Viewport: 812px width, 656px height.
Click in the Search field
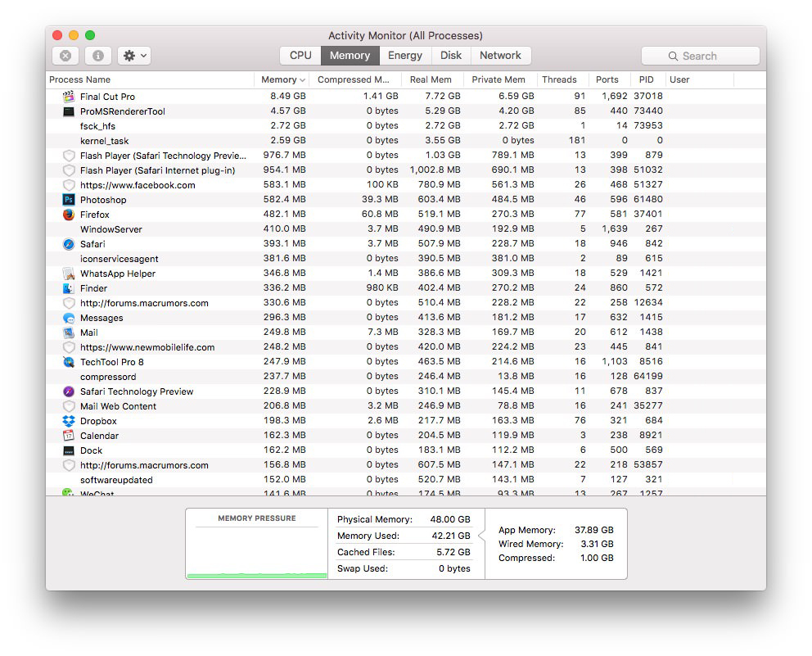[700, 56]
